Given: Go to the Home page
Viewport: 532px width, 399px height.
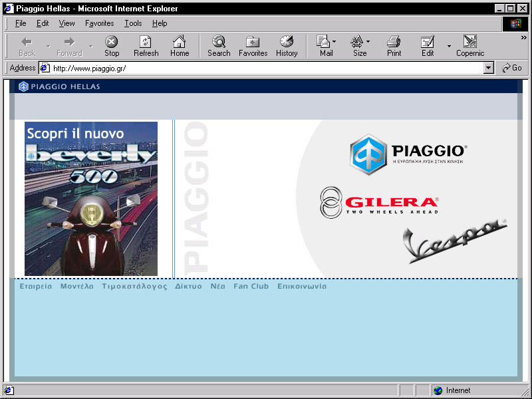Looking at the screenshot, I should [180, 46].
